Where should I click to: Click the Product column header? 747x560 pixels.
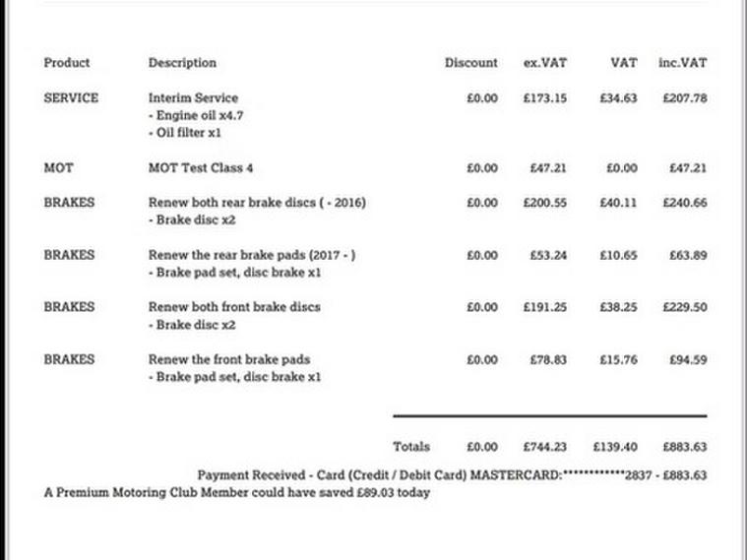coord(66,63)
